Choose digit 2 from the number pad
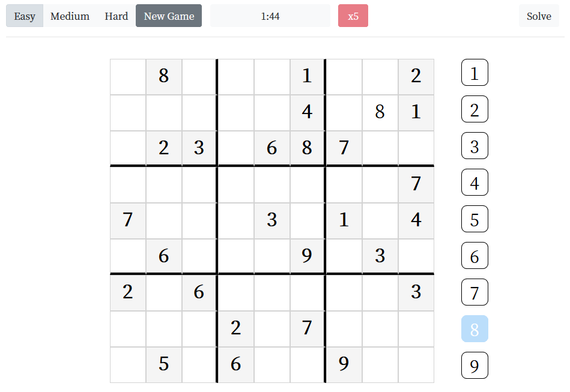 click(x=474, y=109)
